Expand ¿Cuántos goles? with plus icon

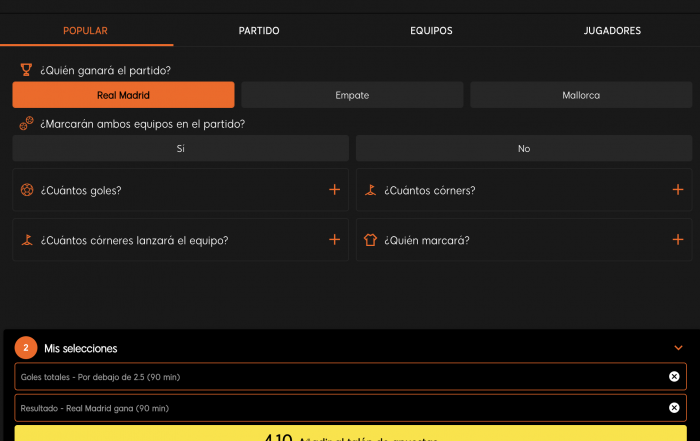tap(334, 190)
